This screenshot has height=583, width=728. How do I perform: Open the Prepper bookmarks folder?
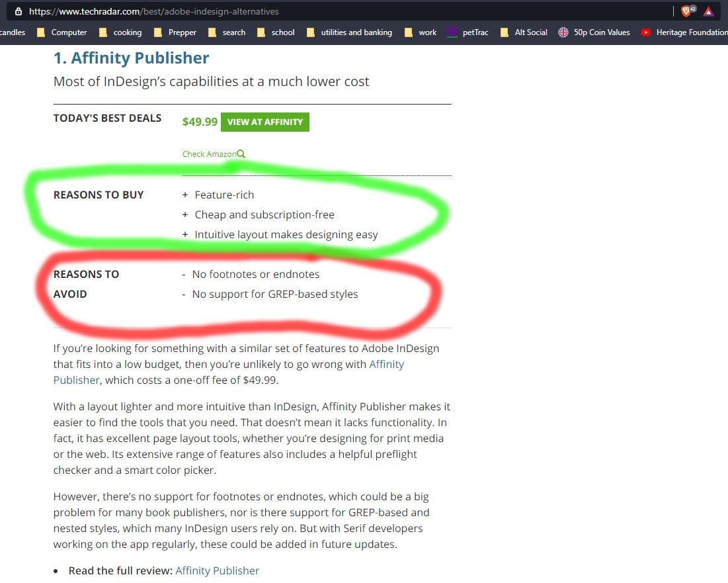click(x=175, y=32)
